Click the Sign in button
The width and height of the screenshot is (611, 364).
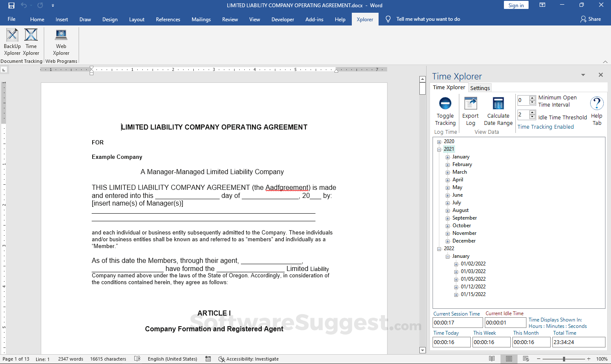coord(516,5)
